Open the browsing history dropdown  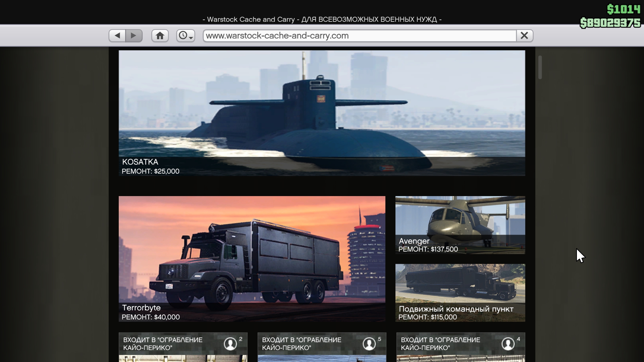[x=185, y=36]
